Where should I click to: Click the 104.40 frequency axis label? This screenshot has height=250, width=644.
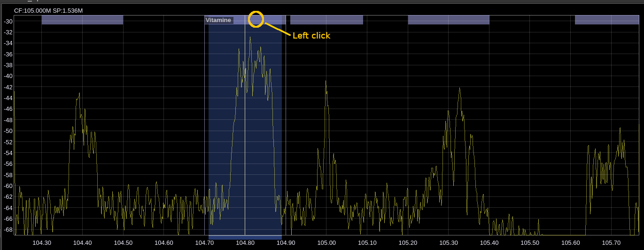coord(82,243)
